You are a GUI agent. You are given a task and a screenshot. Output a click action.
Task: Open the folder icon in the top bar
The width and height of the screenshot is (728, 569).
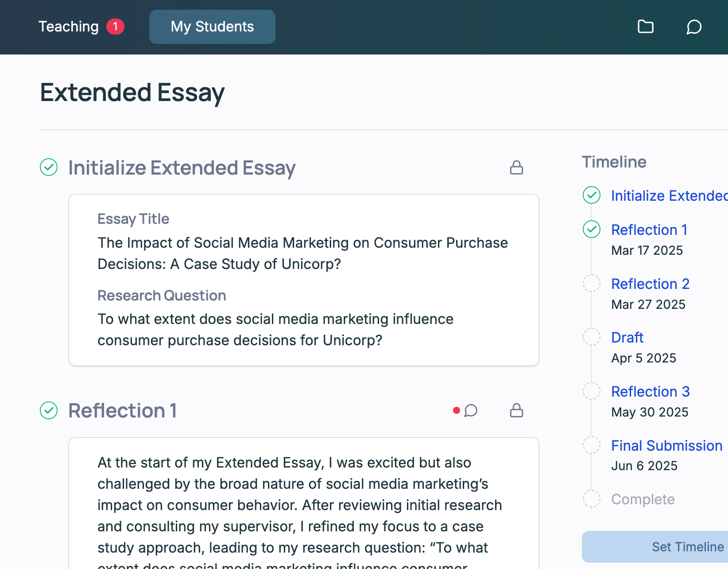[645, 27]
